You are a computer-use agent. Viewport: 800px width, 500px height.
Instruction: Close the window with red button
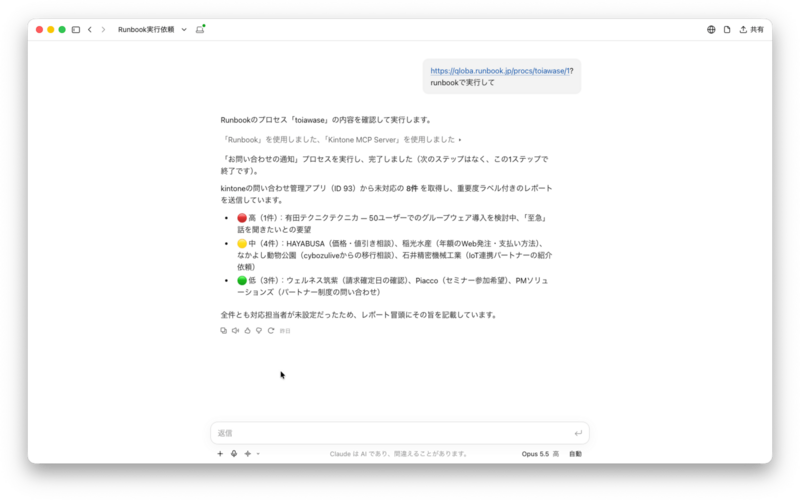(x=39, y=30)
